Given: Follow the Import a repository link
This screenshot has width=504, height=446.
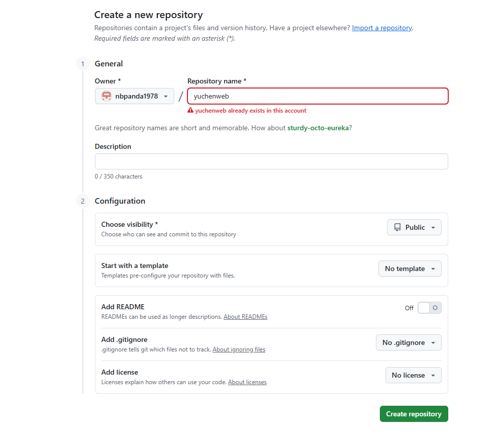Looking at the screenshot, I should (x=382, y=28).
